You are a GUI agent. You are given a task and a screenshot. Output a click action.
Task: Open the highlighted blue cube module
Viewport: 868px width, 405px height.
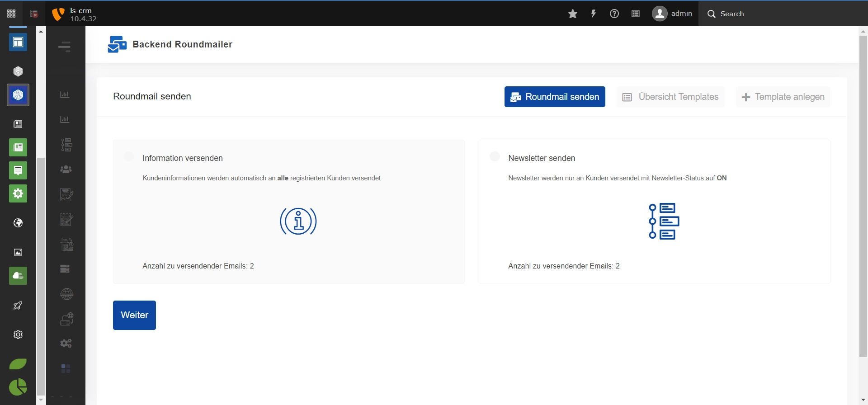coord(18,95)
